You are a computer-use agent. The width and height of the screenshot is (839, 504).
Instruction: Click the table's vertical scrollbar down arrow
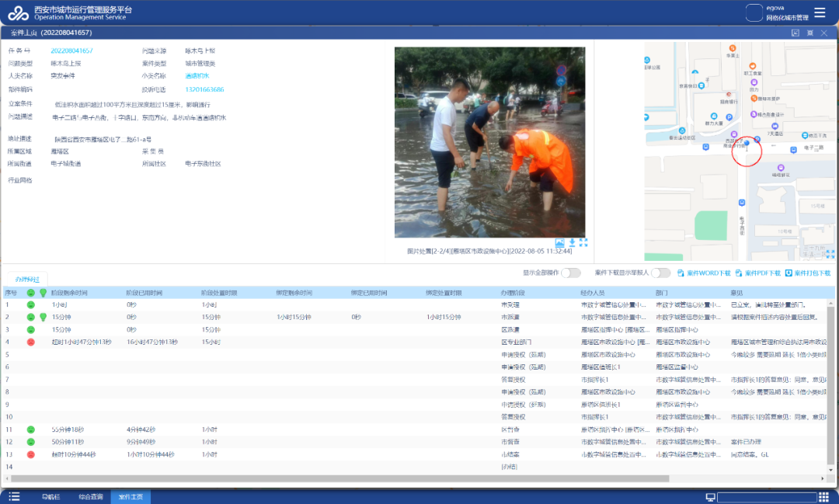[x=830, y=471]
